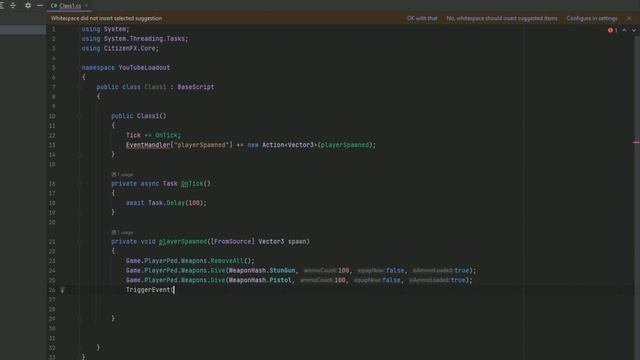Collapse the OnTick method fold on line 16

click(x=80, y=184)
